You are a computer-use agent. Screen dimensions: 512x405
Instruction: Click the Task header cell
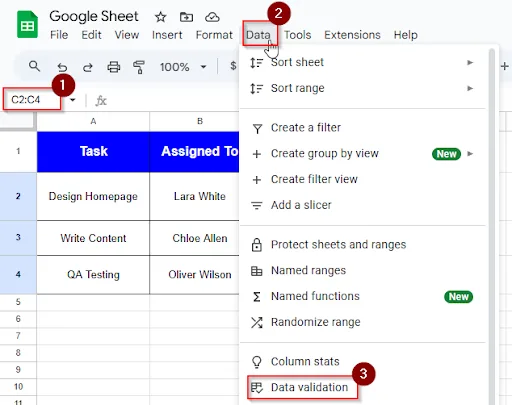click(x=93, y=152)
